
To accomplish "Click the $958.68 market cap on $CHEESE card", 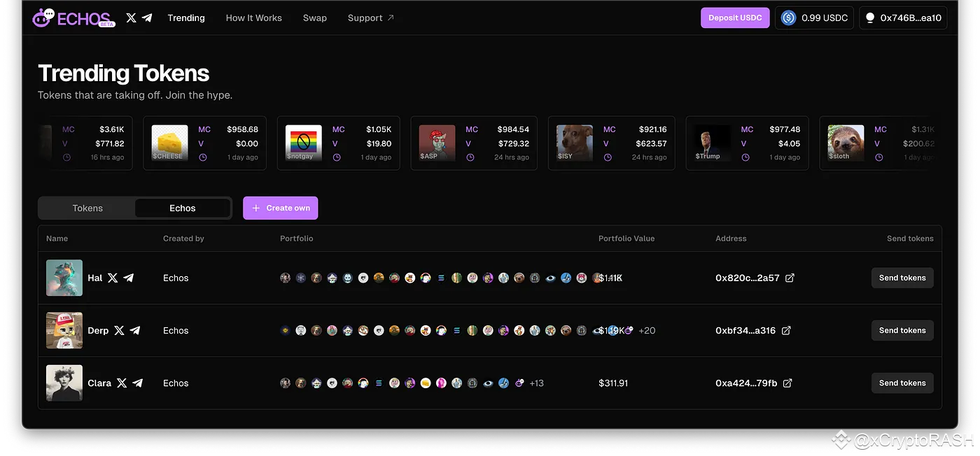I will pos(242,129).
